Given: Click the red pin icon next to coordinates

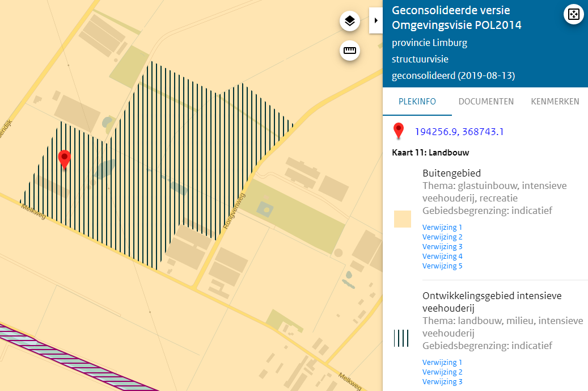Looking at the screenshot, I should [x=399, y=131].
